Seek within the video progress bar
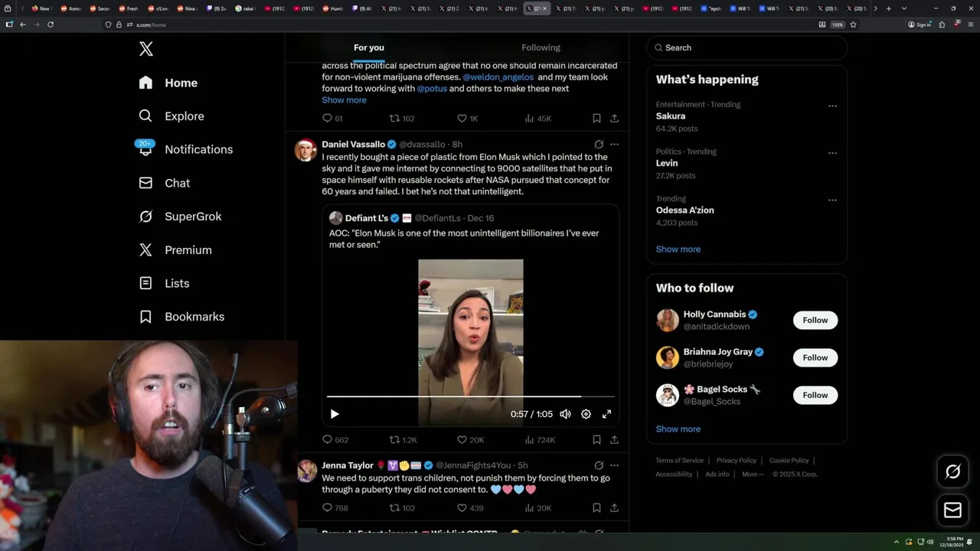The width and height of the screenshot is (980, 551). [x=471, y=396]
